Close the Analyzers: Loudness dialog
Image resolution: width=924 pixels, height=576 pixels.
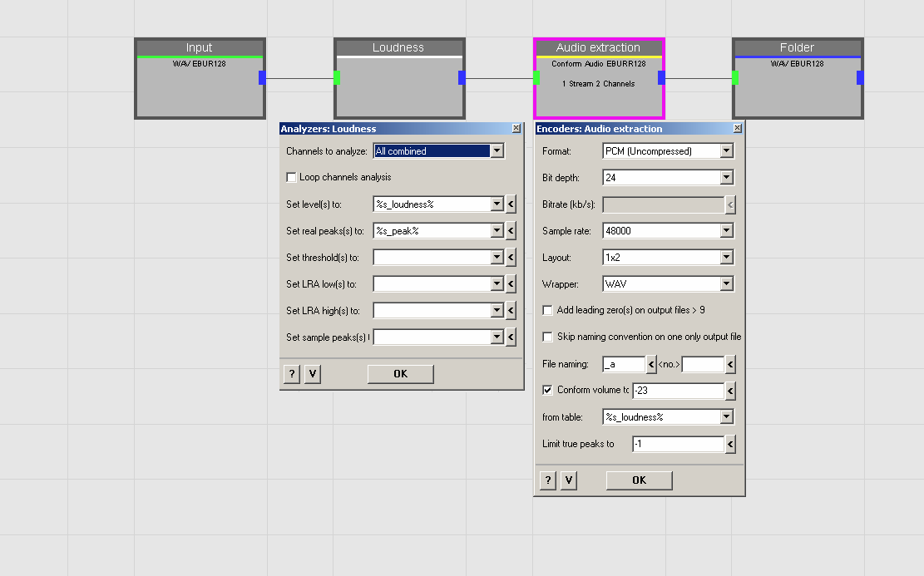[516, 128]
